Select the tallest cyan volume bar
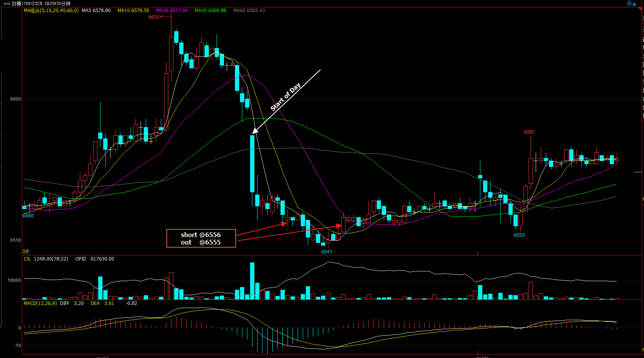The width and height of the screenshot is (644, 358). click(252, 281)
